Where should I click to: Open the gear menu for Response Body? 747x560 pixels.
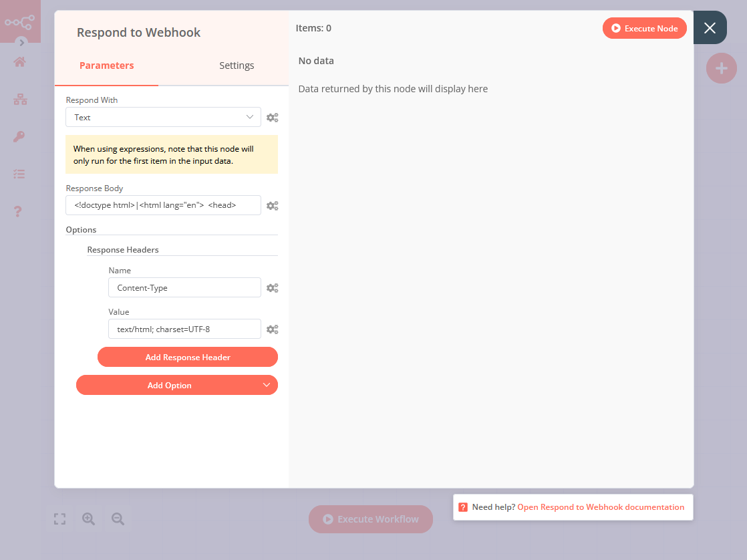click(x=272, y=205)
